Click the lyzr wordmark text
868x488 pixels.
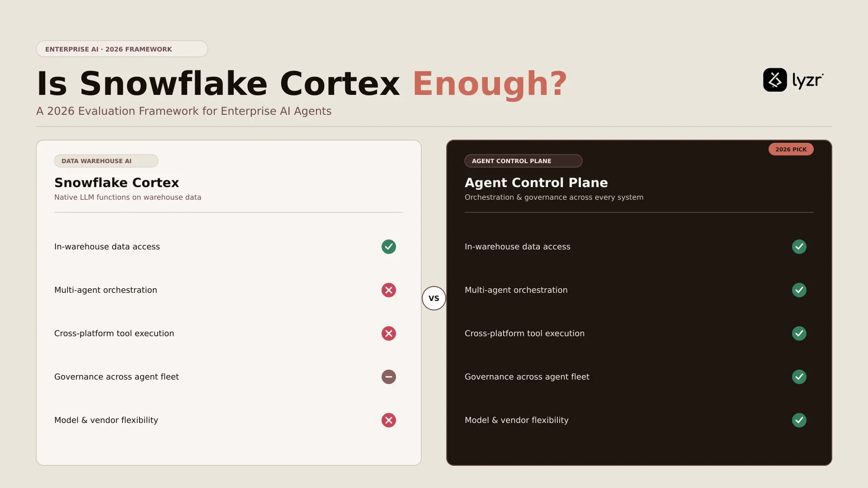click(808, 81)
